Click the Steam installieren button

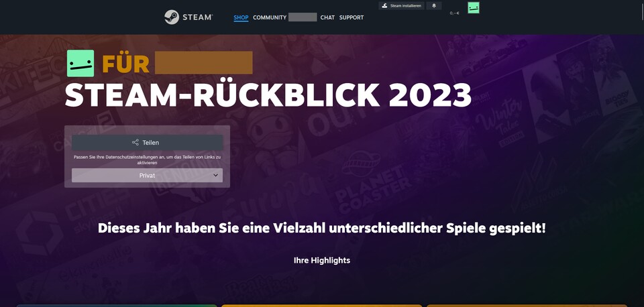pos(402,5)
